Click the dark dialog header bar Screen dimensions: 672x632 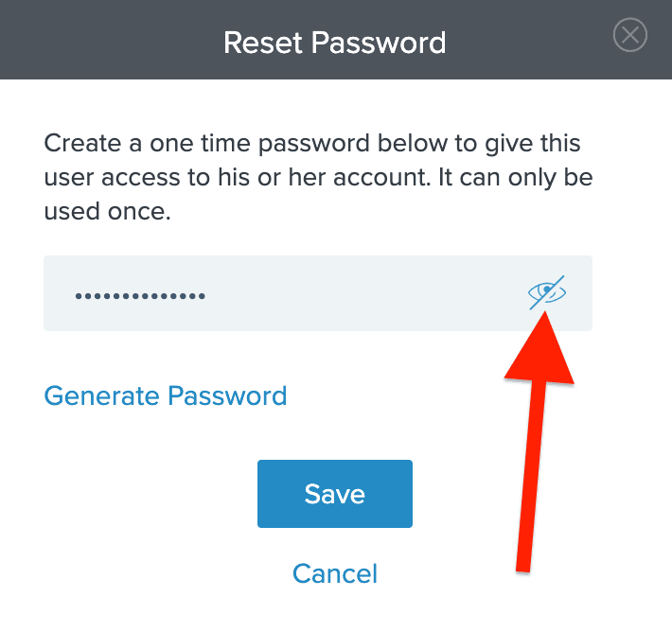click(x=336, y=40)
